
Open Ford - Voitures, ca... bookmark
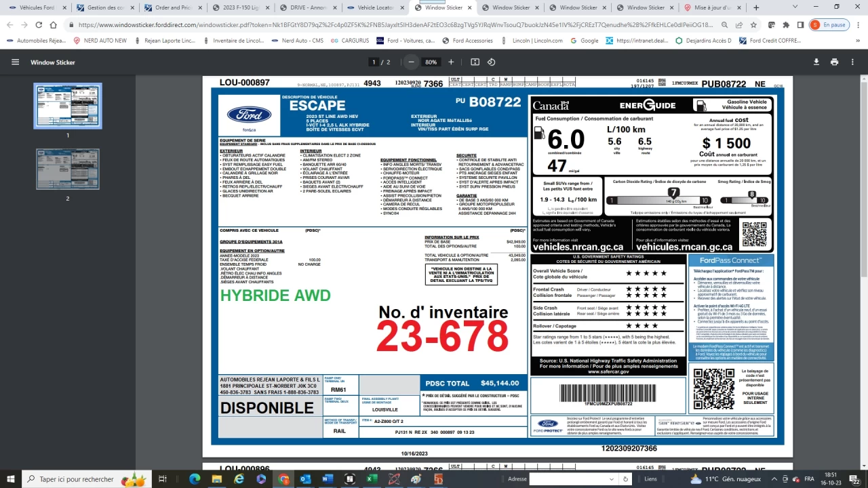point(406,41)
